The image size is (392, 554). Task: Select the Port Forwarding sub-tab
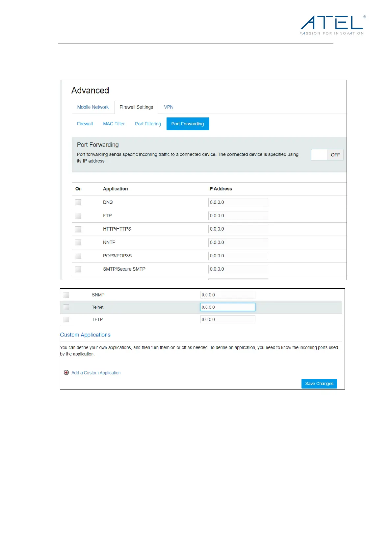(188, 124)
